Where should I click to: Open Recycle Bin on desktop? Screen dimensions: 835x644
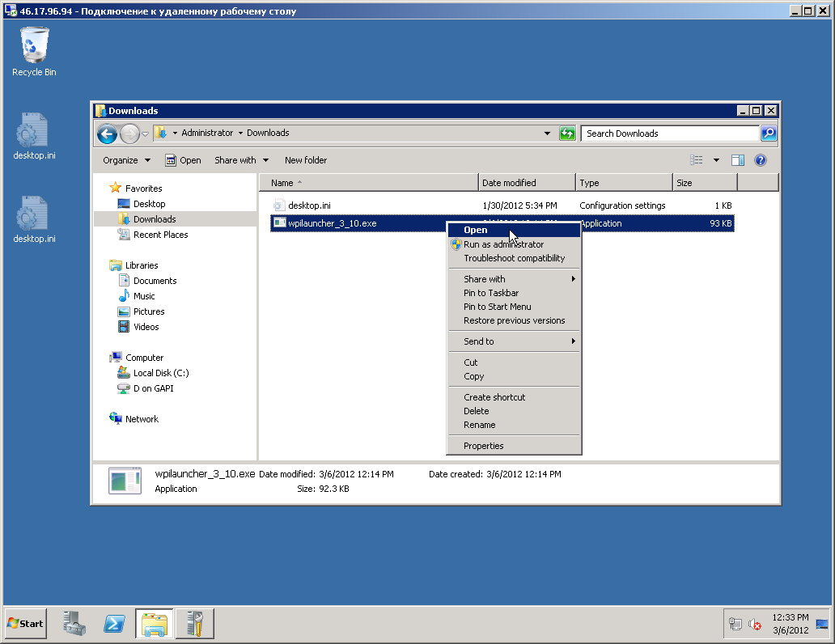coord(34,52)
